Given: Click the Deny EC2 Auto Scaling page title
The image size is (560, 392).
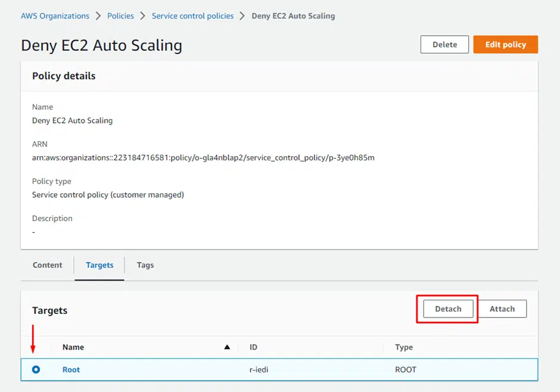Looking at the screenshot, I should coord(101,45).
